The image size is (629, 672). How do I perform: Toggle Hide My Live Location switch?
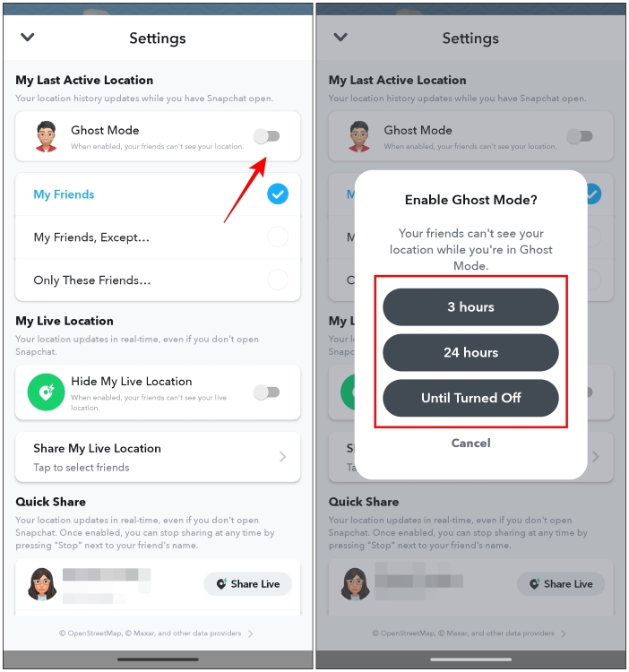(x=266, y=392)
